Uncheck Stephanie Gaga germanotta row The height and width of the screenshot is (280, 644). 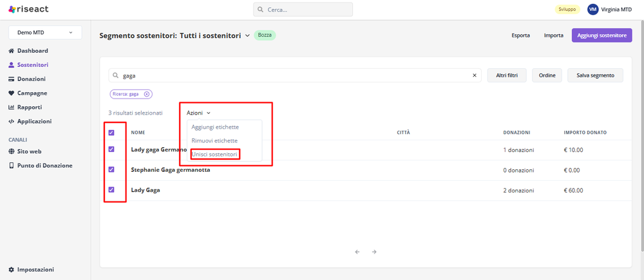pos(111,170)
